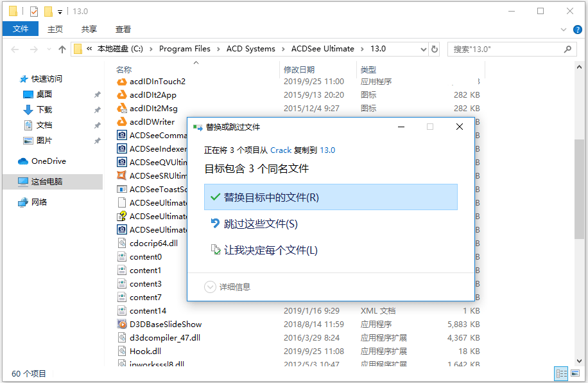Select the ACDSeeCommander file icon
Viewport: 588px width, 383px height.
121,135
